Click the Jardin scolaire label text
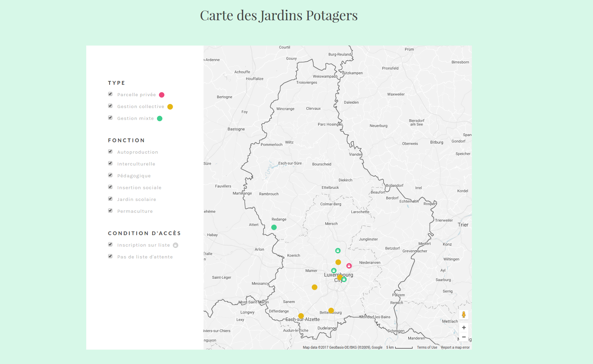This screenshot has width=593, height=364. coord(137,199)
